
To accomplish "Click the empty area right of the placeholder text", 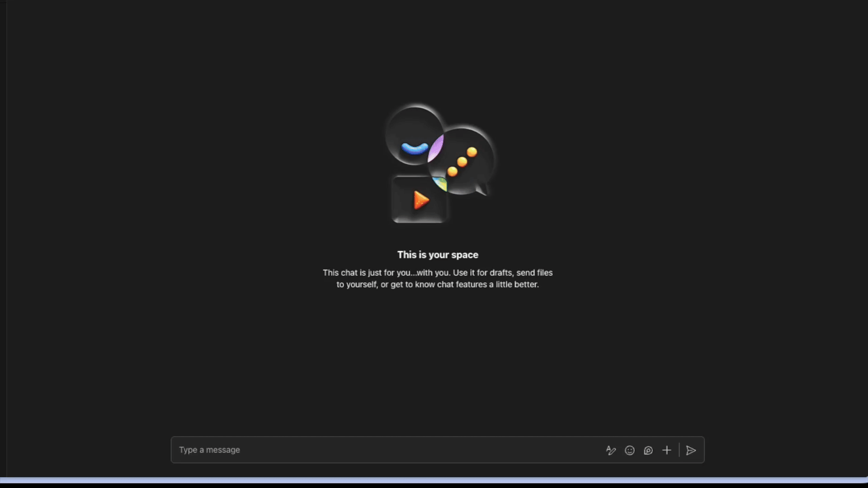I will [407, 450].
